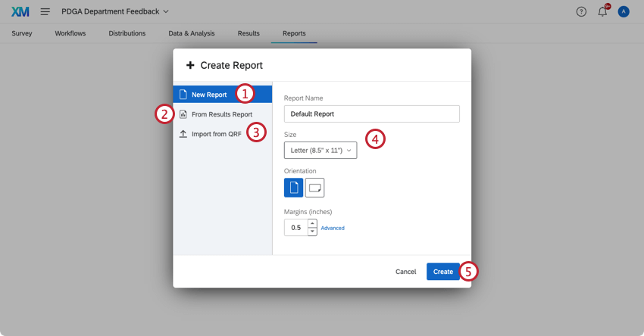The image size is (644, 336).
Task: Open the hamburger navigation menu
Action: pyautogui.click(x=45, y=11)
